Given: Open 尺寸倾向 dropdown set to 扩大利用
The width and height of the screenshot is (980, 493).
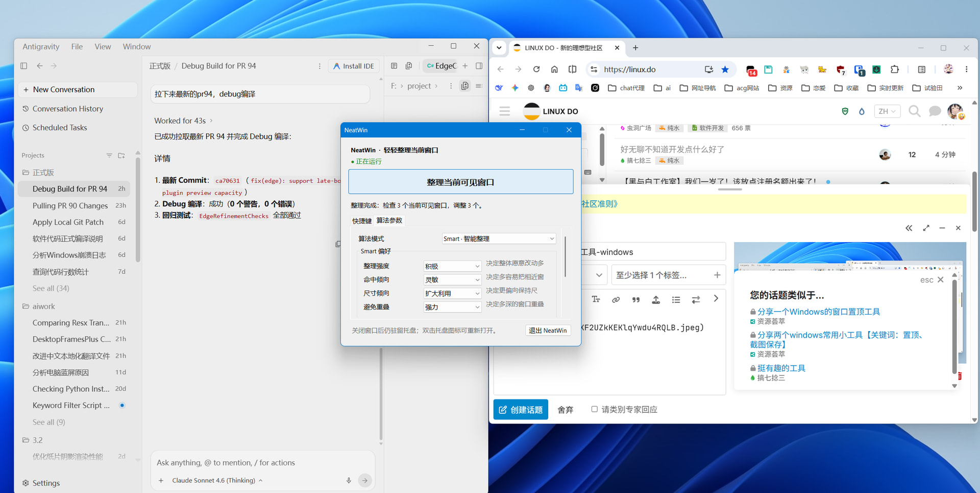Looking at the screenshot, I should pos(452,293).
